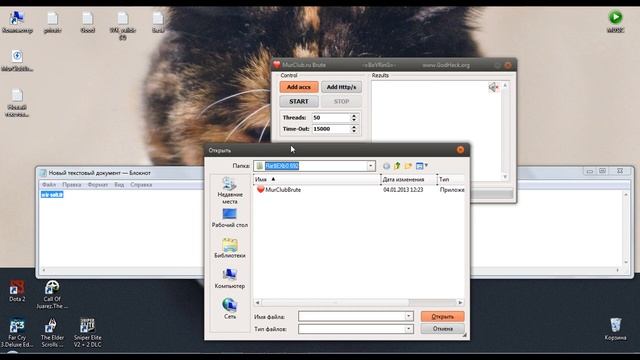Open the Корзина recycle bin icon

(616, 329)
